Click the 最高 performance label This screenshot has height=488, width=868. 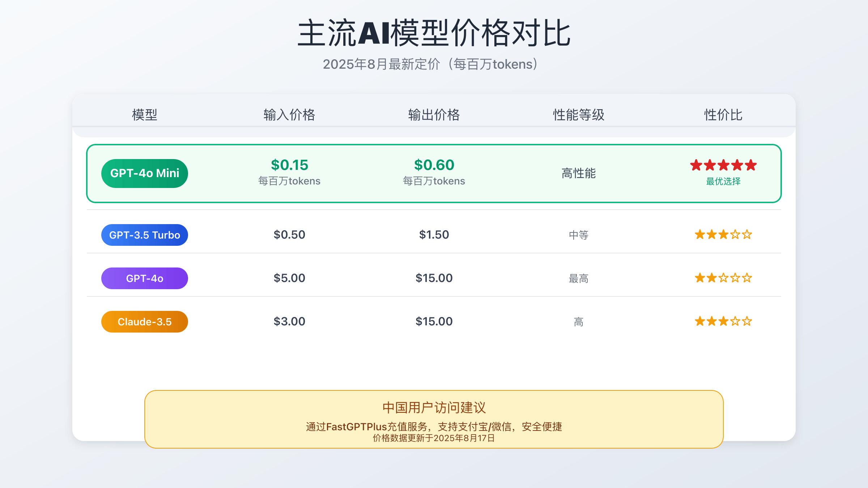pos(579,279)
